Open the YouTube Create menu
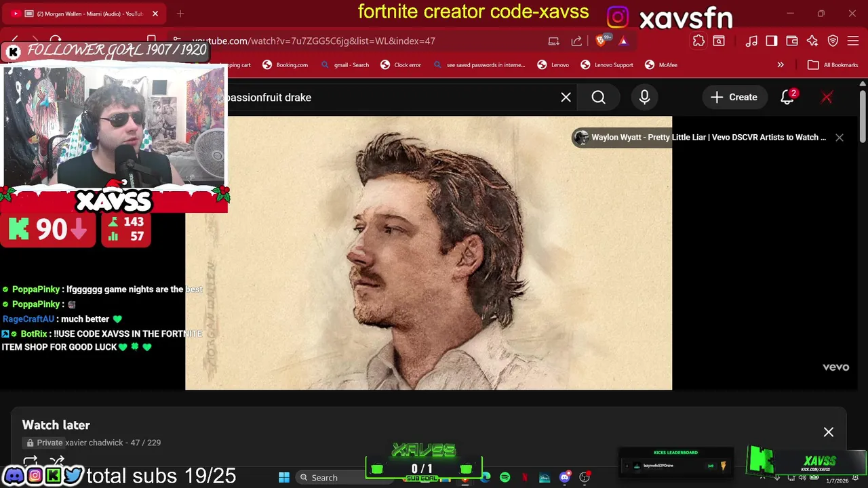 pyautogui.click(x=734, y=98)
